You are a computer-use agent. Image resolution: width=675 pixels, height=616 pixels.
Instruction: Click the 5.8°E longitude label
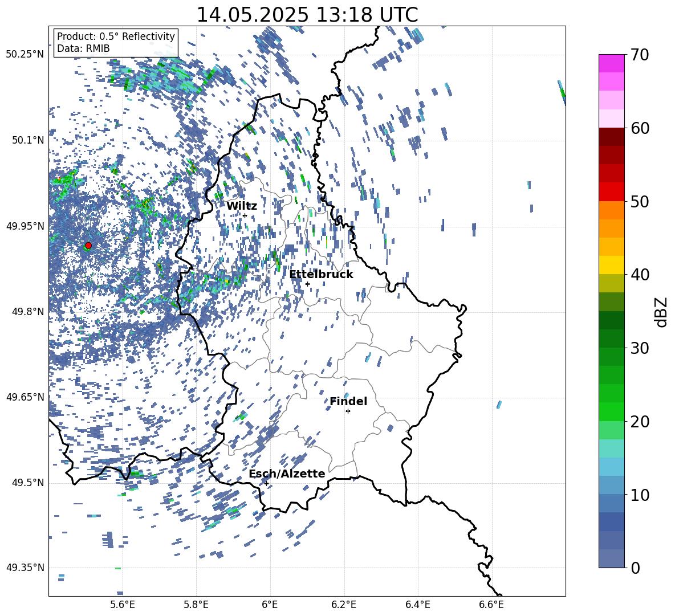(196, 605)
